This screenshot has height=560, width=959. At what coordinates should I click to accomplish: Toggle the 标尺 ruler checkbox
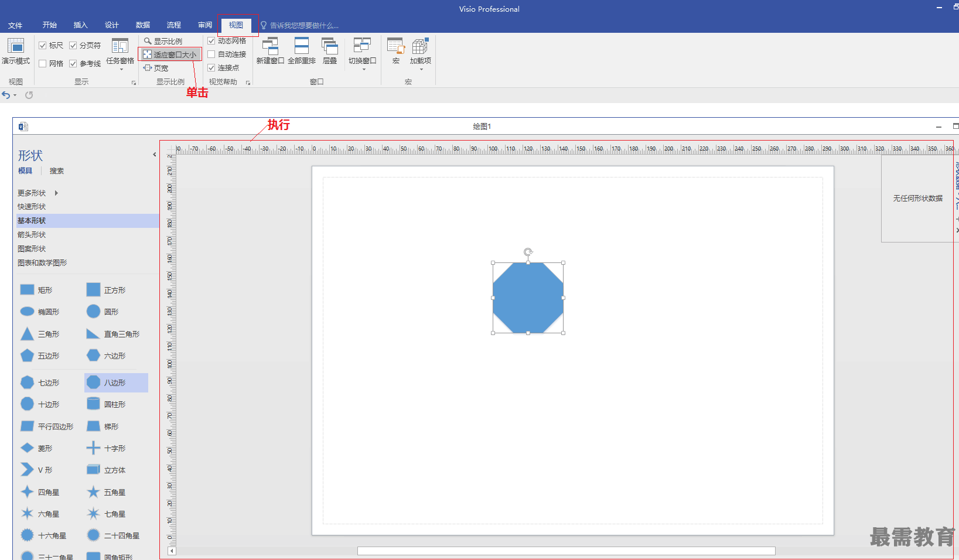pyautogui.click(x=42, y=45)
